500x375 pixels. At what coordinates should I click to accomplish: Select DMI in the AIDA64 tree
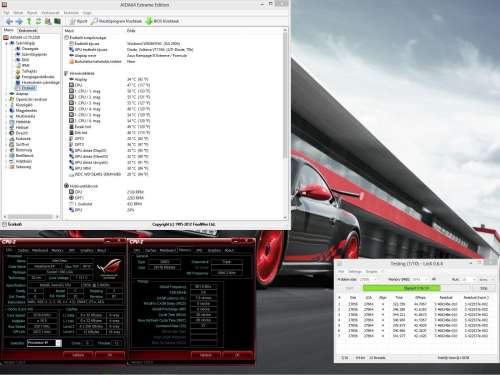click(x=25, y=60)
